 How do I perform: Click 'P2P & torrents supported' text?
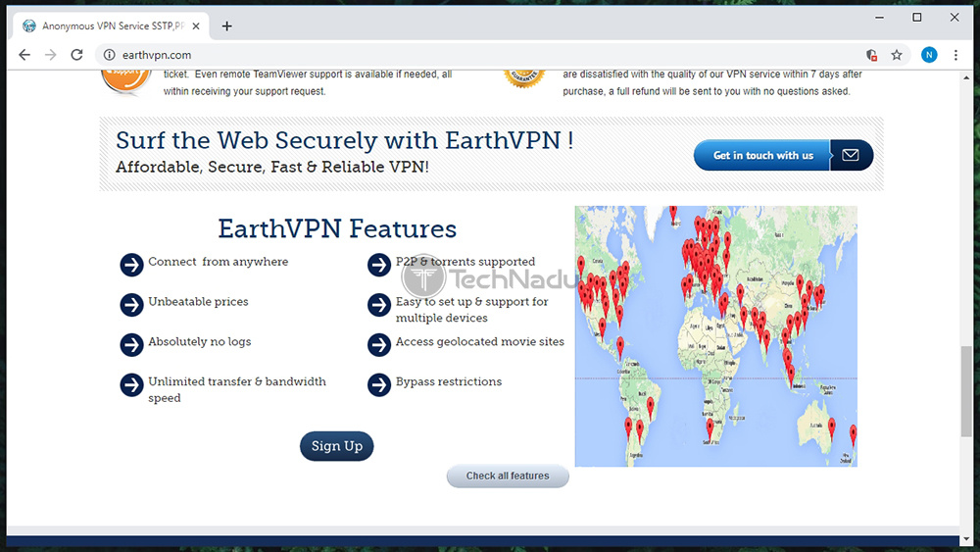465,262
